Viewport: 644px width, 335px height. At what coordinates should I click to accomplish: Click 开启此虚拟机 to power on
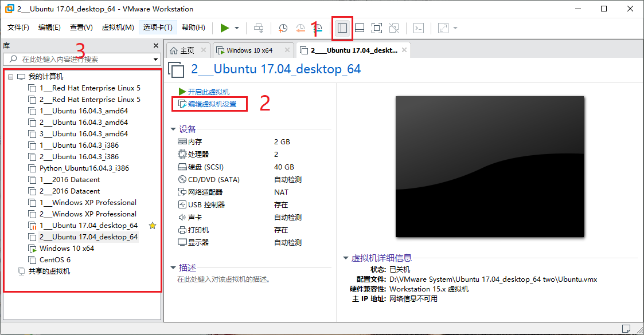coord(208,92)
